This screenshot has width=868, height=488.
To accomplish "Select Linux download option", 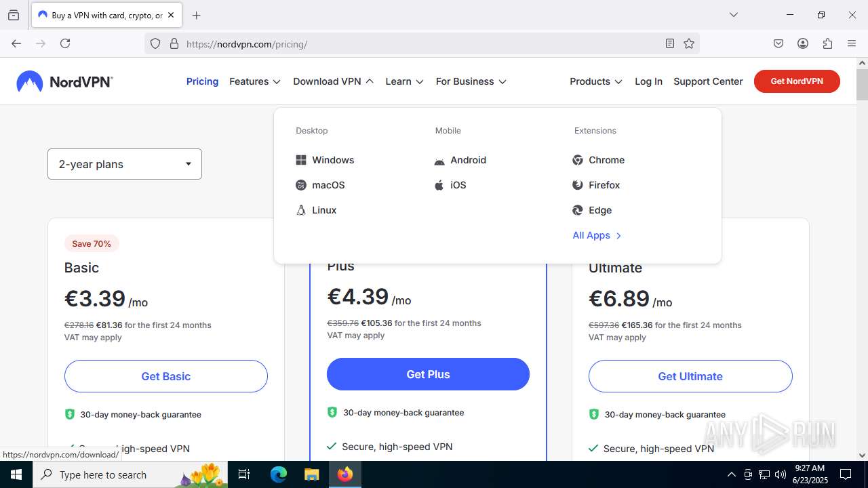I will point(317,210).
